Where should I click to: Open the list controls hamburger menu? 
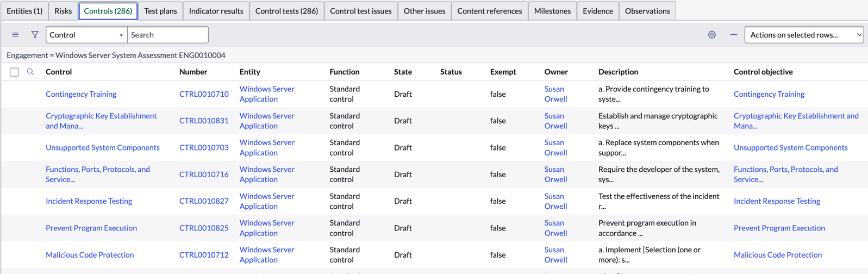tap(15, 35)
